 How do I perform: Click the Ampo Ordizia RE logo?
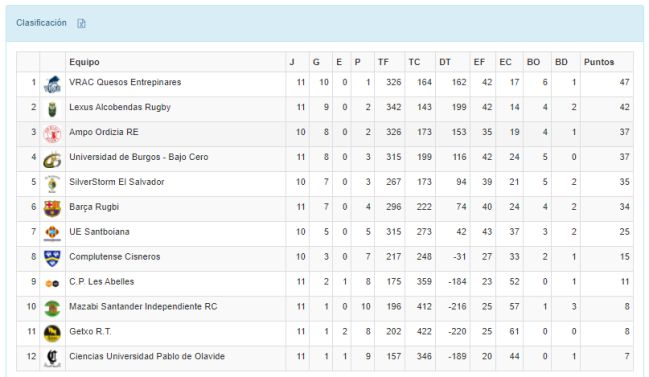click(52, 134)
